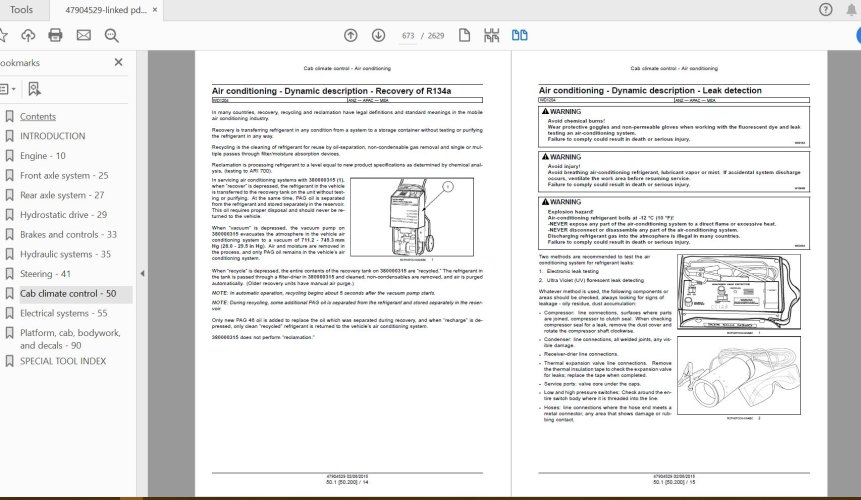Switch to the Tools tab
Viewport: 861px width, 500px height.
(x=21, y=10)
